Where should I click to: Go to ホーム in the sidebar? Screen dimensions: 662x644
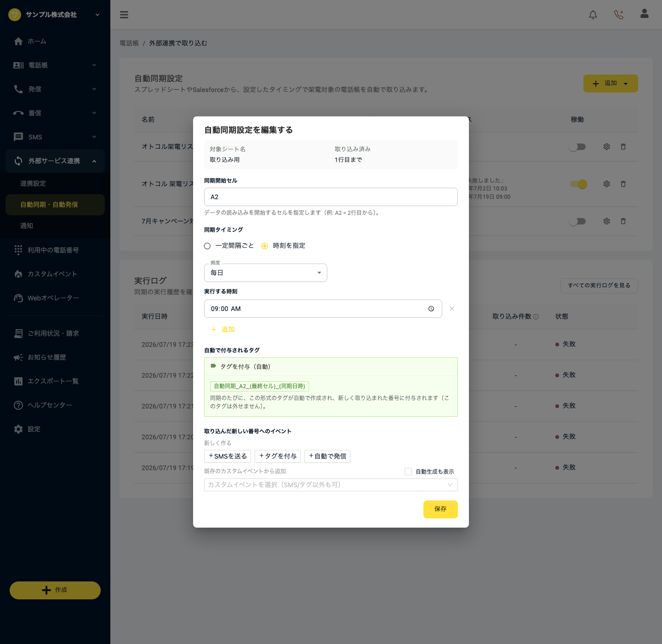37,41
